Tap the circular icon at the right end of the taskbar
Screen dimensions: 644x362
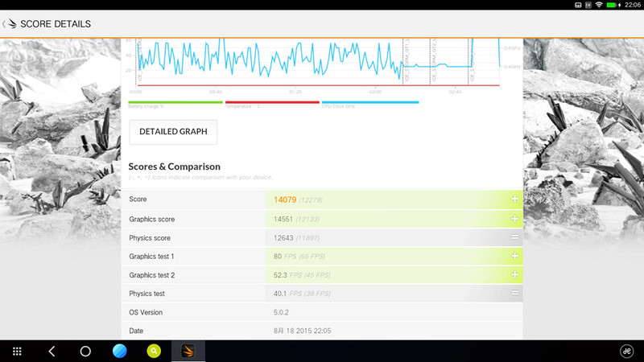coord(626,352)
